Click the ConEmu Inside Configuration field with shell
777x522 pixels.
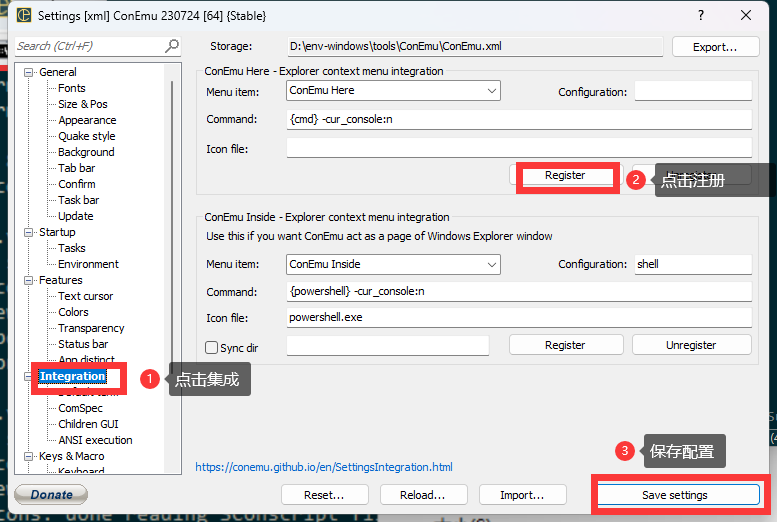pos(693,264)
